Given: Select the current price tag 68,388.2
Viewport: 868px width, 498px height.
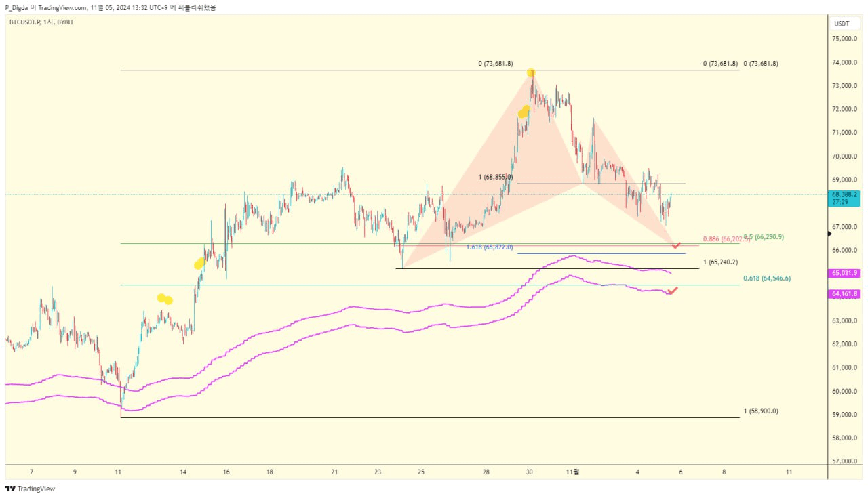Looking at the screenshot, I should 845,198.
